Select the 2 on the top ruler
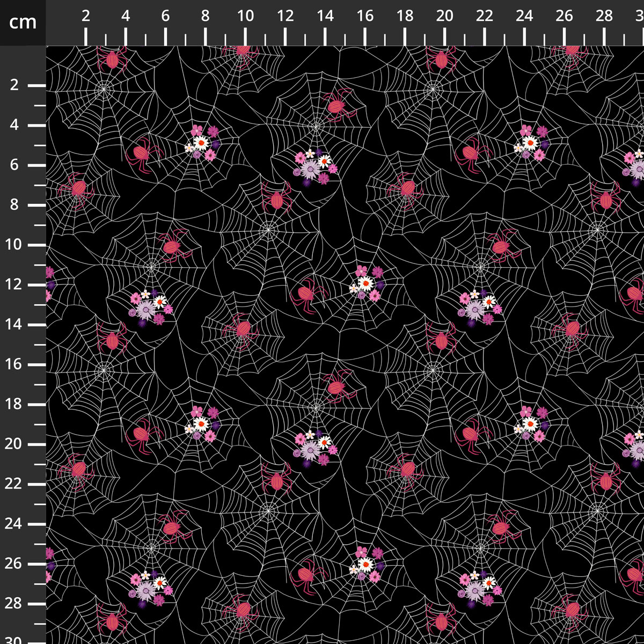 [x=86, y=16]
